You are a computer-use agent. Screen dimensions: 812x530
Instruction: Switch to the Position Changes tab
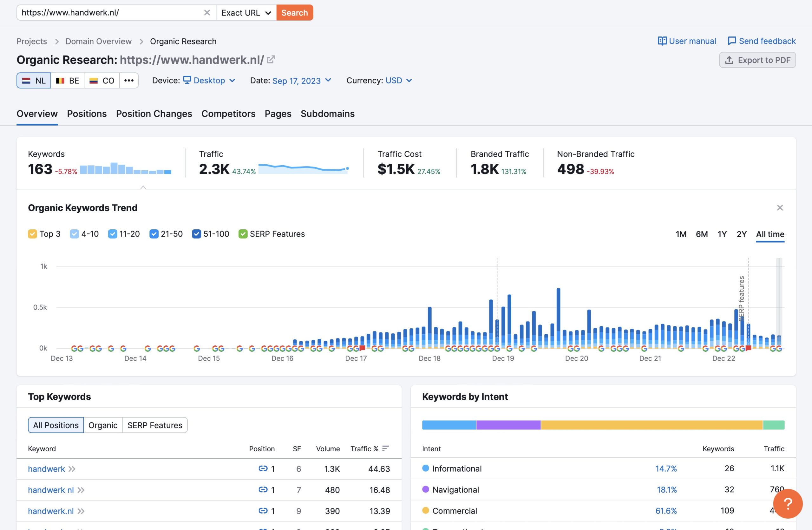click(154, 114)
